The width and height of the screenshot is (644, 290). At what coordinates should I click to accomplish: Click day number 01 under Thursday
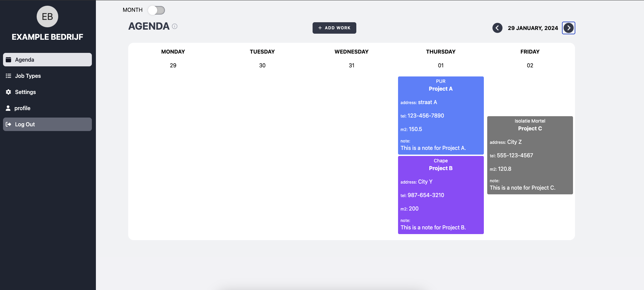(441, 65)
